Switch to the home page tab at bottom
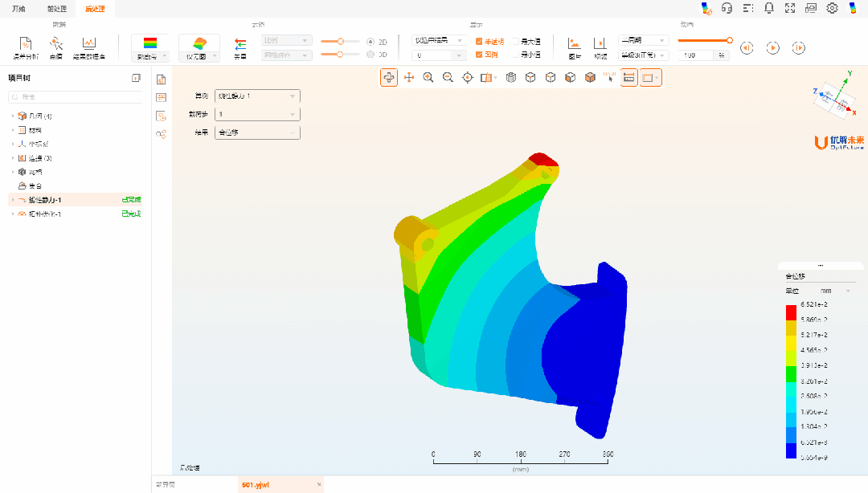This screenshot has height=493, width=868. [x=166, y=485]
